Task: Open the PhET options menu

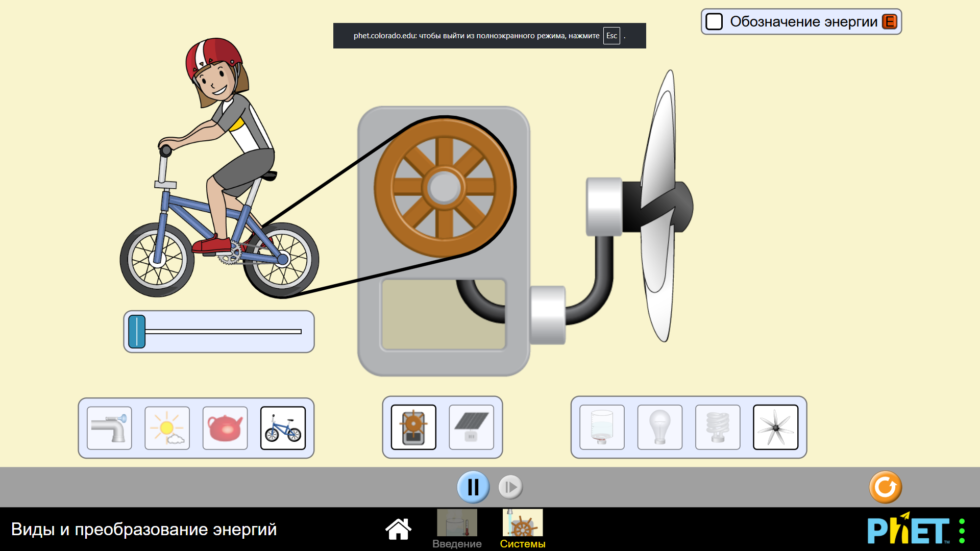Action: 962,531
